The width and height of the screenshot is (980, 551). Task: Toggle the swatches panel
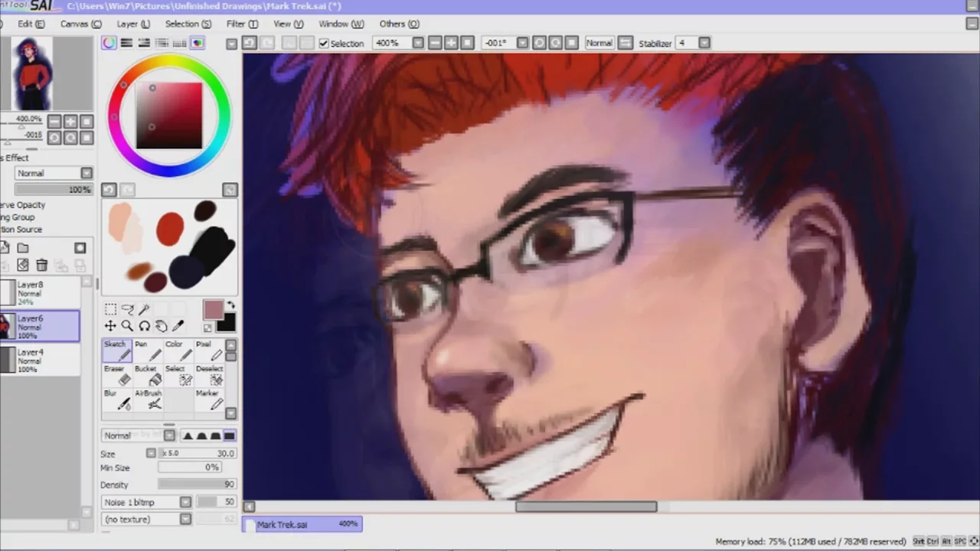pyautogui.click(x=179, y=43)
